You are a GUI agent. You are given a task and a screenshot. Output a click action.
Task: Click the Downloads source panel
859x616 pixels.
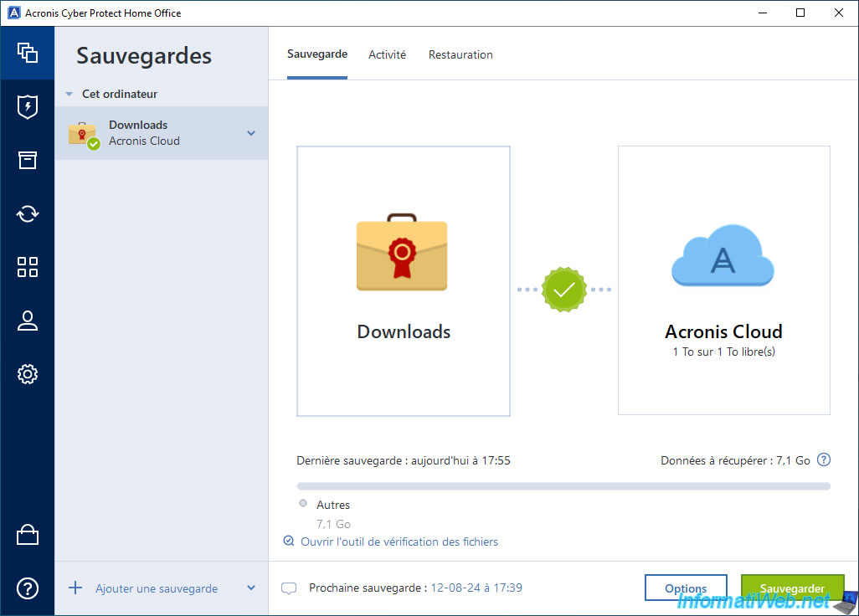pos(404,281)
